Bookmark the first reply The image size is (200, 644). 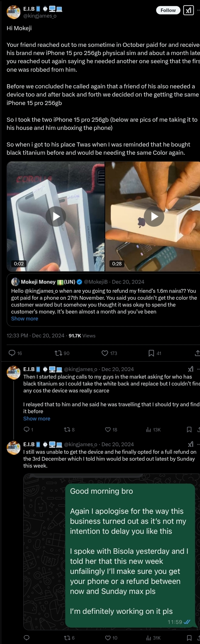coord(189,430)
